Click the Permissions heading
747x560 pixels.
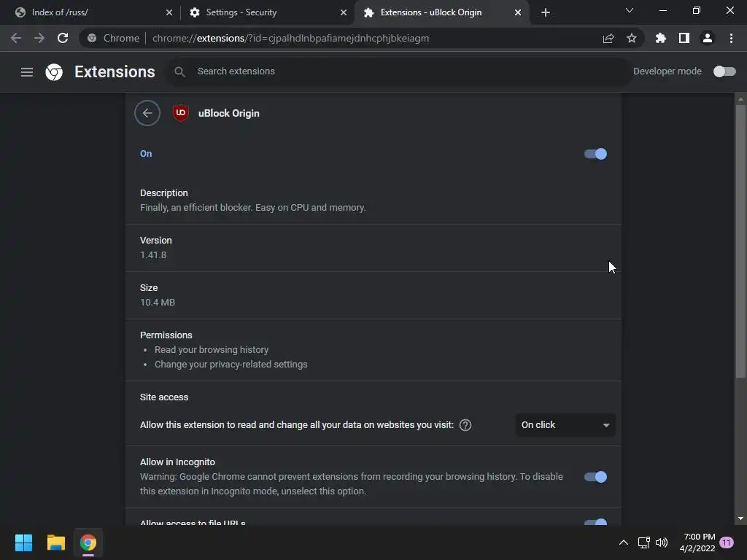pos(166,335)
